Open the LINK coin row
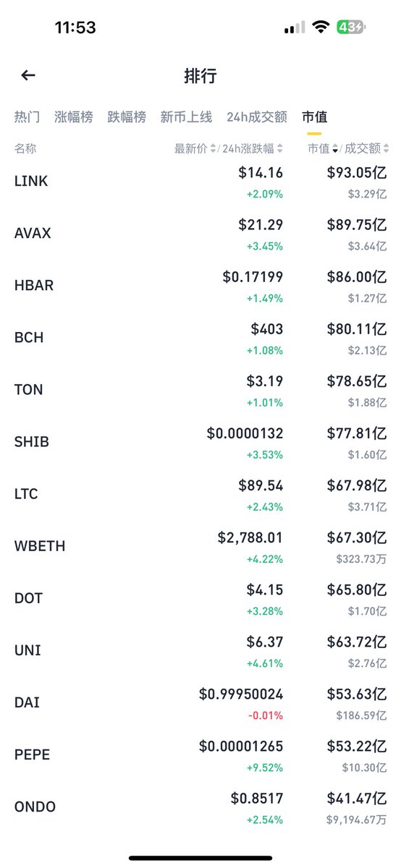This screenshot has height=868, width=401. point(200,182)
